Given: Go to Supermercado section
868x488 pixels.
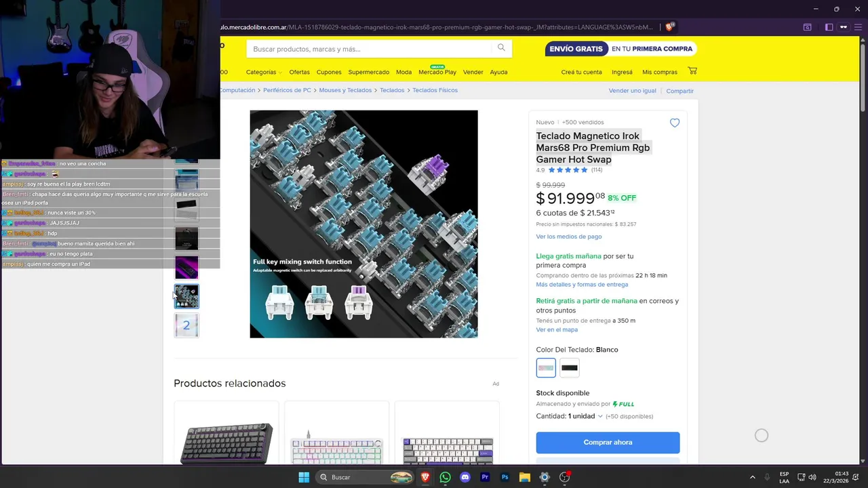Looking at the screenshot, I should tap(369, 72).
